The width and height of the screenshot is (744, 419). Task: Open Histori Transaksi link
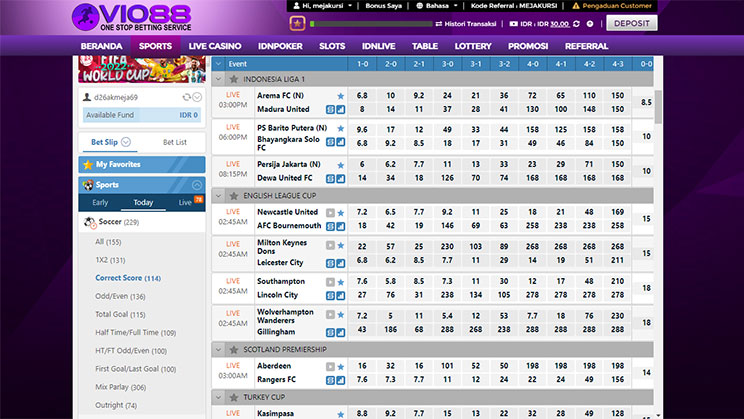click(x=466, y=24)
